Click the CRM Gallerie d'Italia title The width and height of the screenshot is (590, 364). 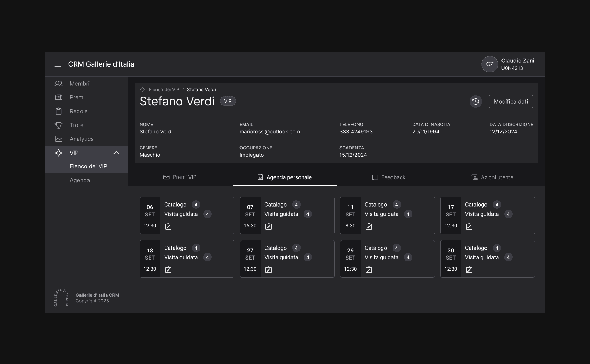point(101,64)
